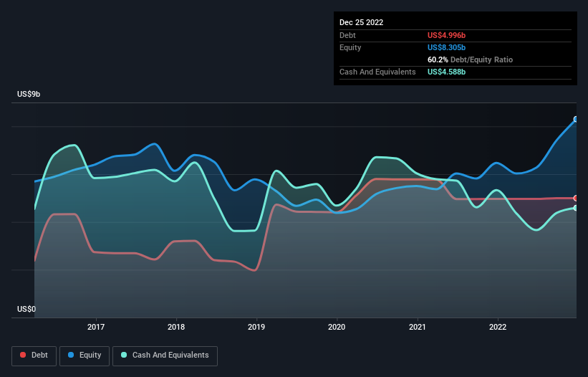The width and height of the screenshot is (588, 377).
Task: Click the red Debt endpoint marker
Action: coord(576,198)
